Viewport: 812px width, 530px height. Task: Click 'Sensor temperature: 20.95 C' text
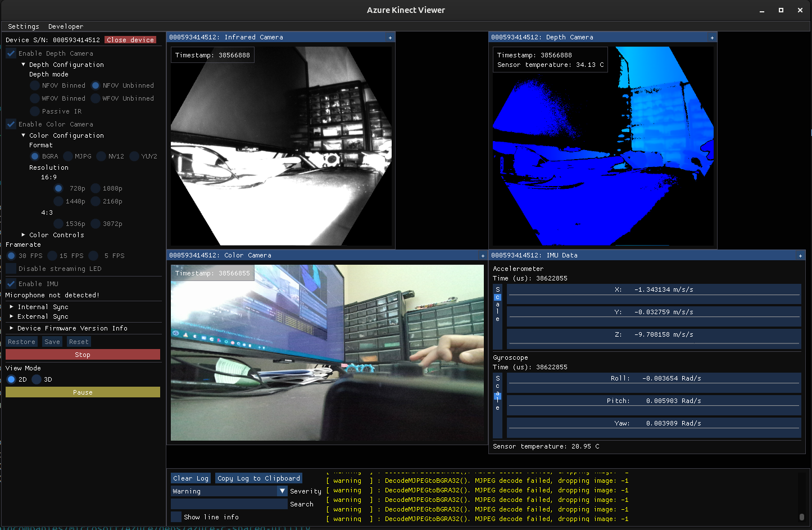(546, 446)
